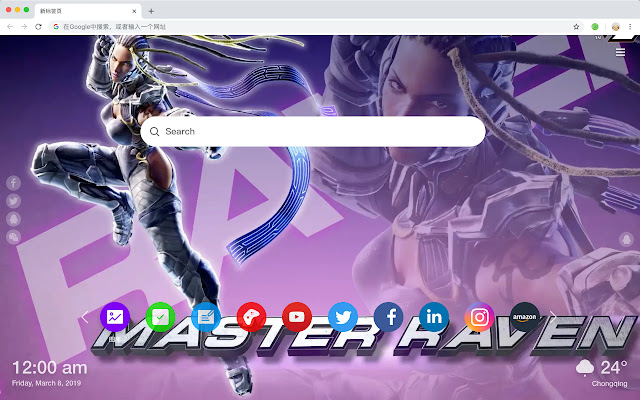Click the QQ penguin icon in left sidebar
Image resolution: width=640 pixels, height=400 pixels.
13,219
